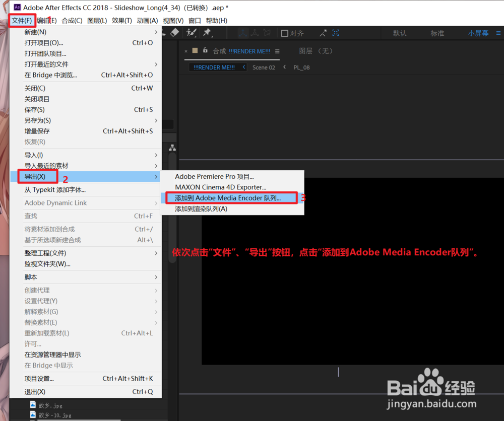504x421 pixels.
Task: Enable the 对齐 snapping checkbox
Action: pyautogui.click(x=284, y=33)
